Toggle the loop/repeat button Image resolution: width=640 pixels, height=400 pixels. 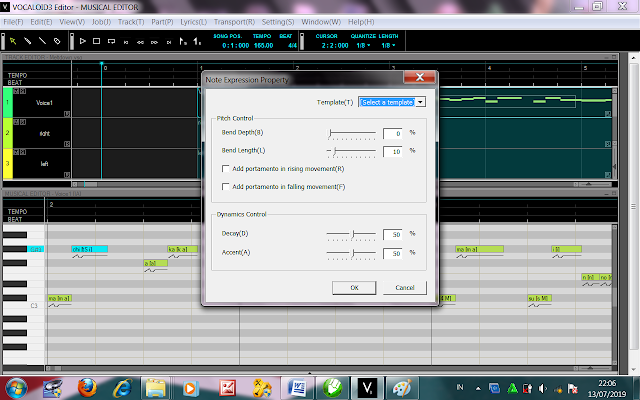coord(111,41)
